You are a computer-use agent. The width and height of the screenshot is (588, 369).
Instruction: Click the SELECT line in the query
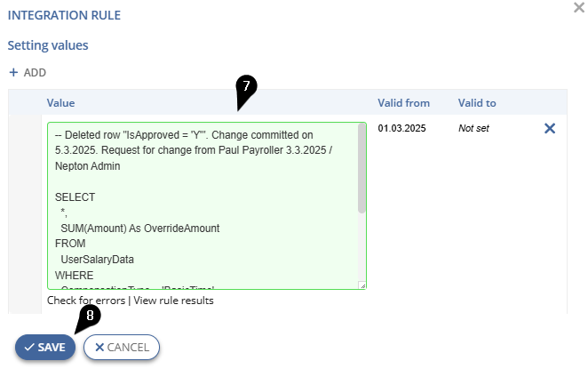75,197
